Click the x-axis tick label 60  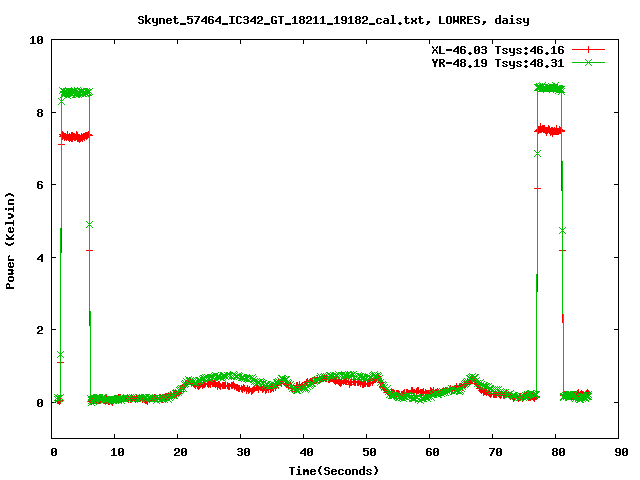coord(432,452)
